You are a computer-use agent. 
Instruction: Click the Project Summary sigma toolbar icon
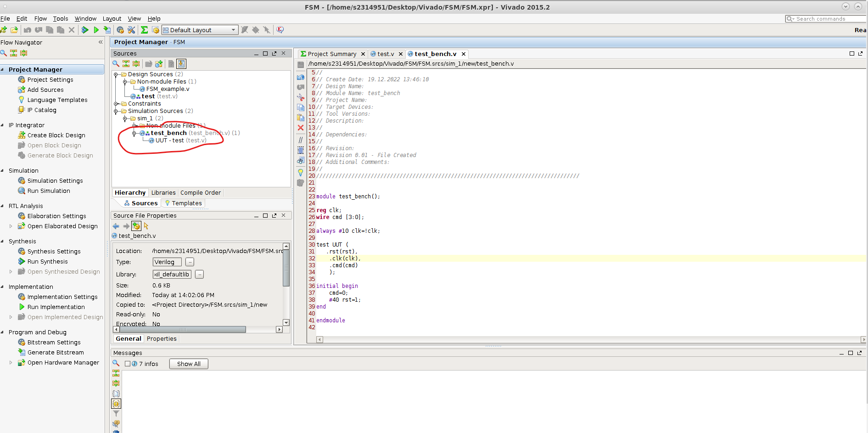pyautogui.click(x=144, y=30)
